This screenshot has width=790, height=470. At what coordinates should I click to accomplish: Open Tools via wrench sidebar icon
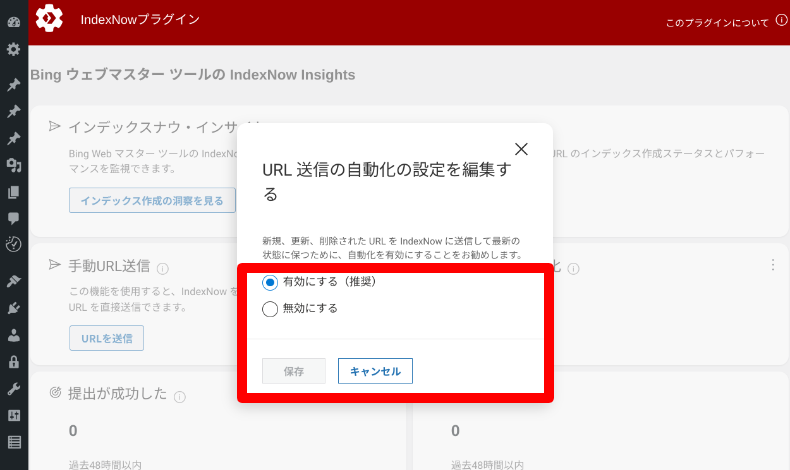click(14, 388)
